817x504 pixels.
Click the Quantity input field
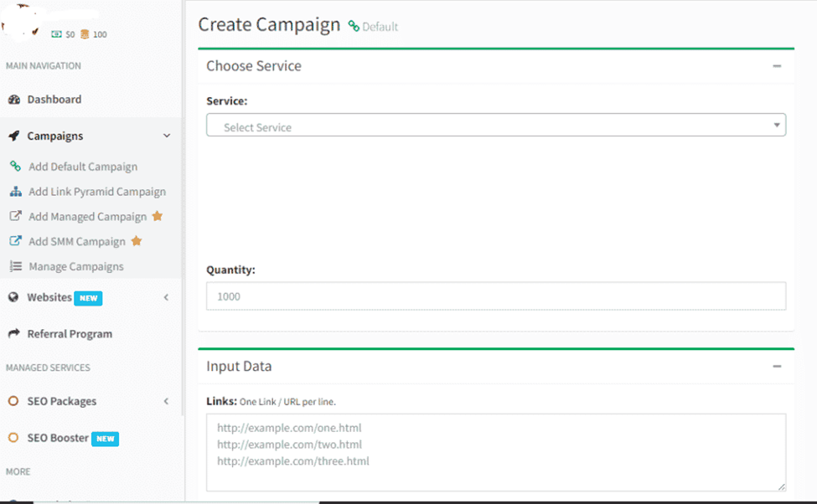coord(495,296)
